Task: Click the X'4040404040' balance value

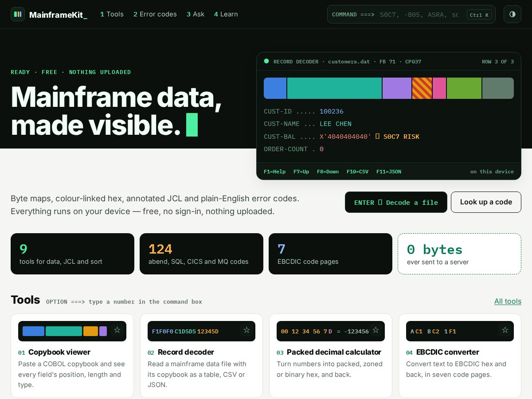Action: tap(345, 137)
